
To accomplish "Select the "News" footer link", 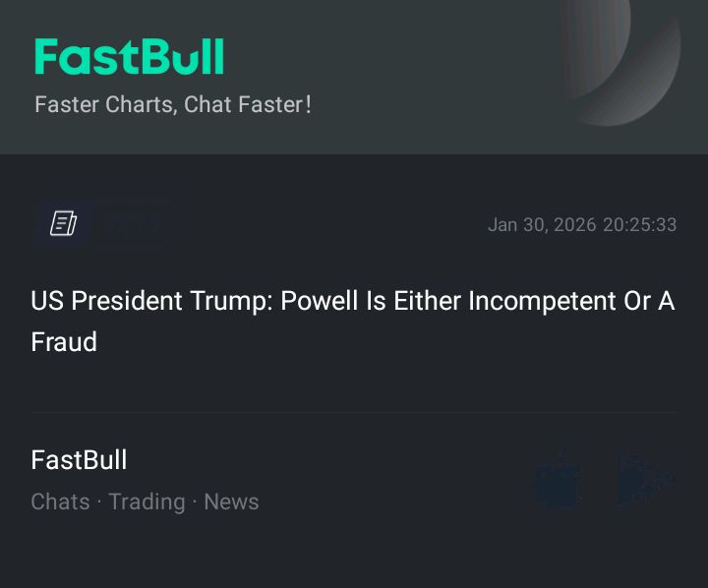I will (x=231, y=501).
